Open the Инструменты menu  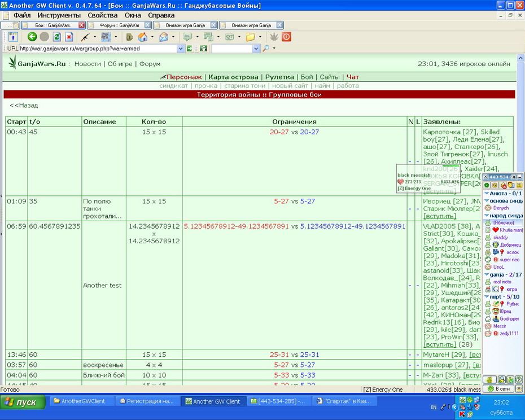[59, 15]
